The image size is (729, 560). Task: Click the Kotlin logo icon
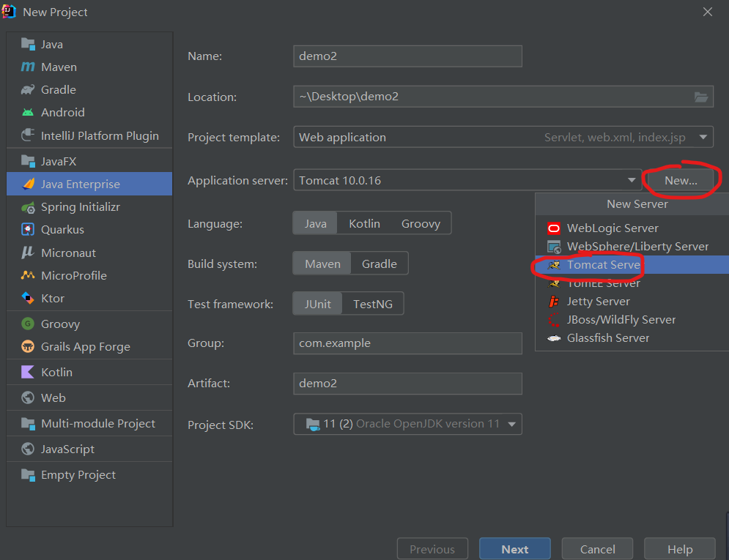point(28,372)
